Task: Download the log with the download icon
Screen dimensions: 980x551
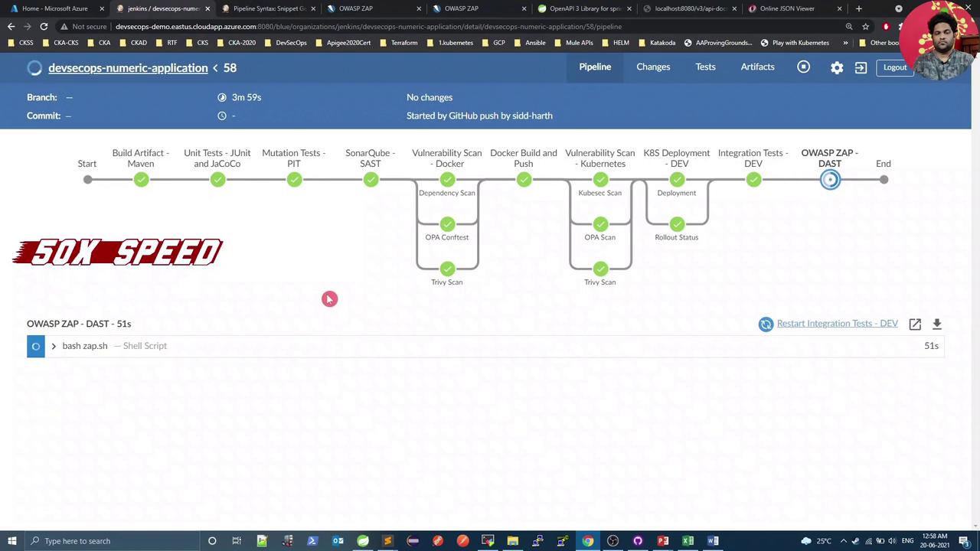Action: point(936,324)
